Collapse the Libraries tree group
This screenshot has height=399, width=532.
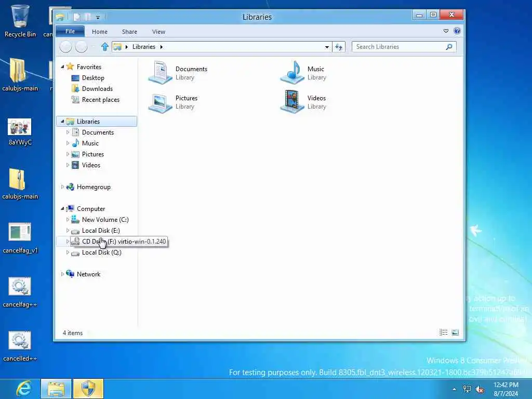pyautogui.click(x=62, y=121)
